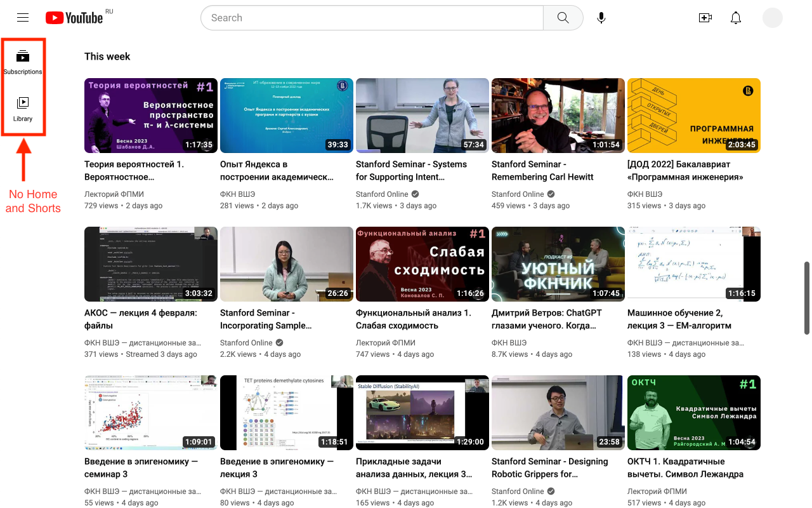Open the hamburger guide menu
Viewport: 812px width, 508px height.
click(23, 18)
